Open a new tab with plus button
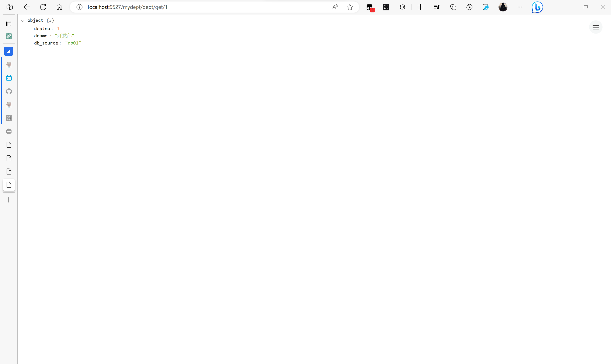This screenshot has width=611, height=364. pos(9,200)
